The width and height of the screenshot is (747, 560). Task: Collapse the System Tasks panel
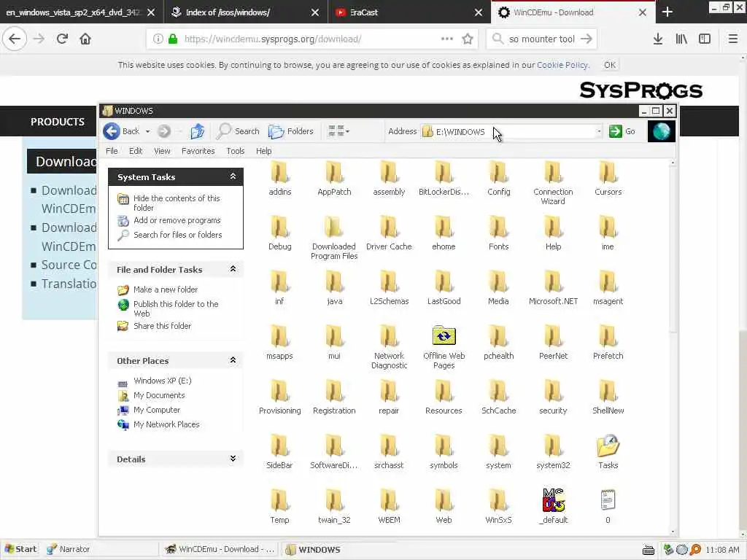[x=233, y=176]
